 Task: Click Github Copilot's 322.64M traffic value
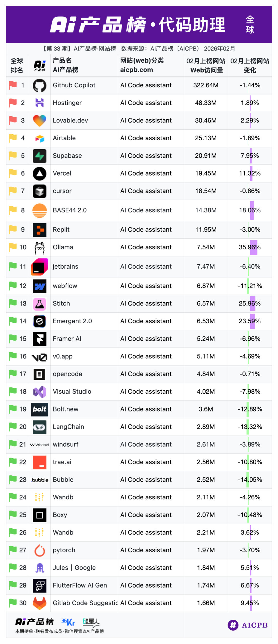coord(206,85)
